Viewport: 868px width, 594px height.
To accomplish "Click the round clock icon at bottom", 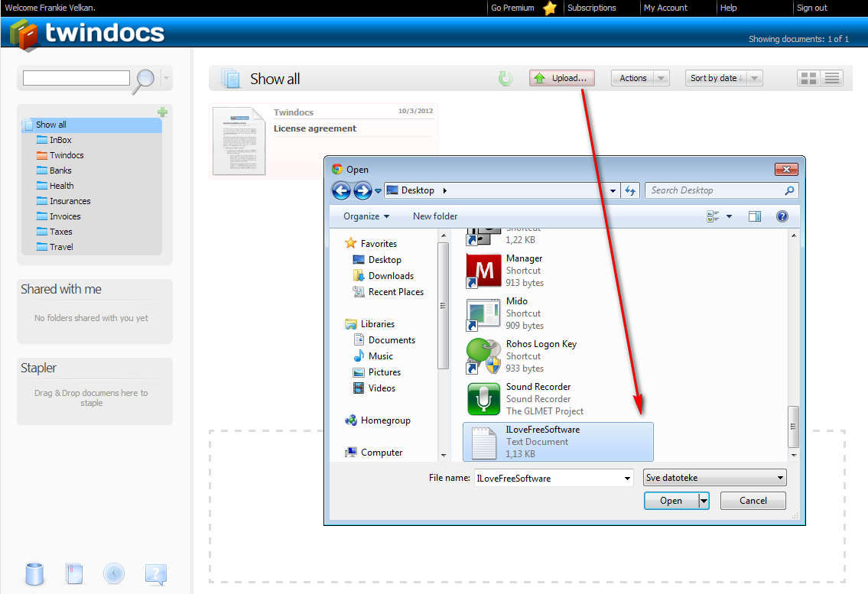I will pyautogui.click(x=114, y=573).
